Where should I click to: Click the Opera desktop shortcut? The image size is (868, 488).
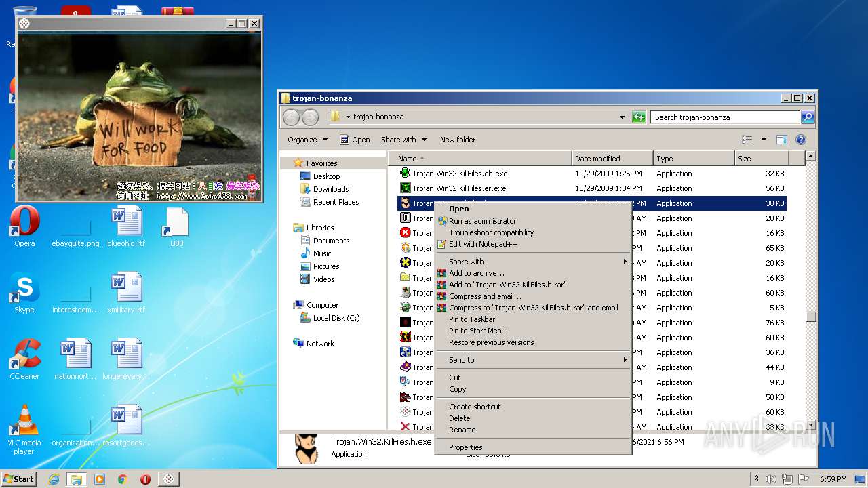pyautogui.click(x=24, y=227)
